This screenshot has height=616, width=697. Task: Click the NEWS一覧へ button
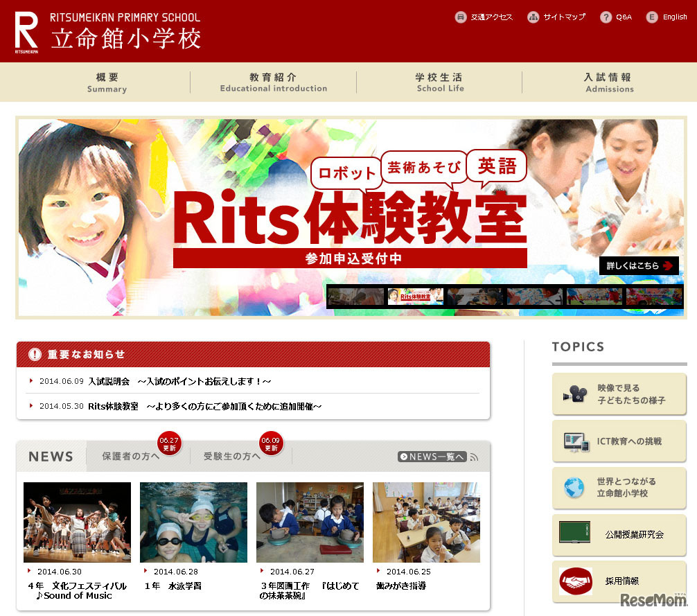click(432, 457)
